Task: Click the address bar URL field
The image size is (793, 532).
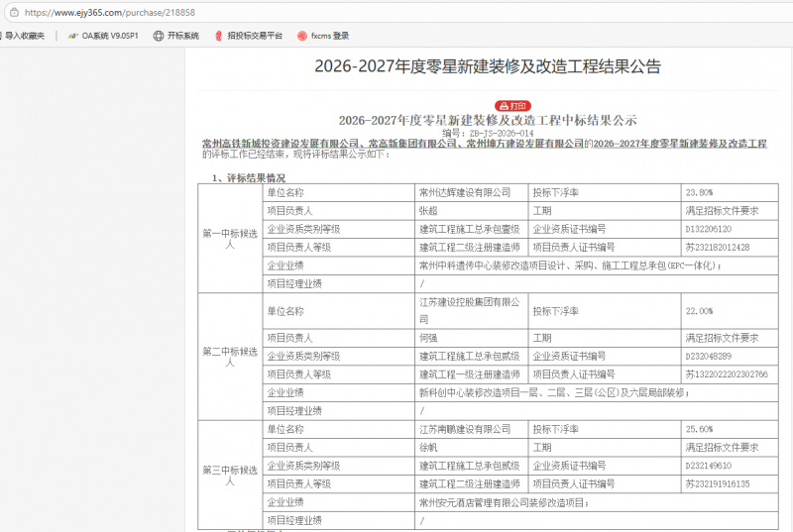Action: tap(399, 12)
